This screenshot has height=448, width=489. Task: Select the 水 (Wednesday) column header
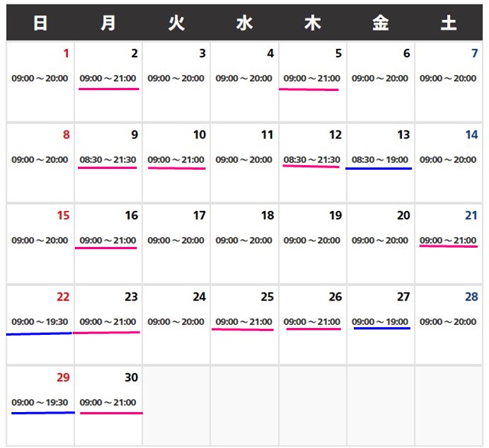(x=244, y=23)
